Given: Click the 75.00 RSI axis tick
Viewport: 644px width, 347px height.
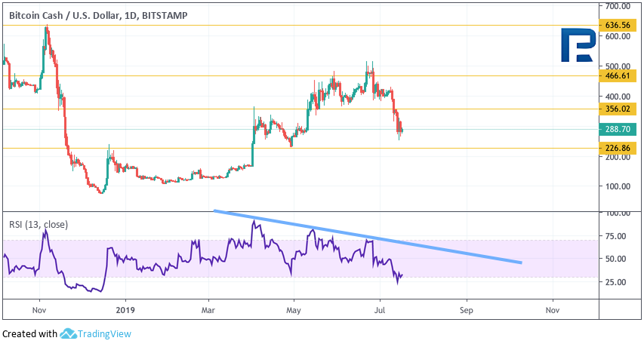Looking at the screenshot, I should click(615, 236).
